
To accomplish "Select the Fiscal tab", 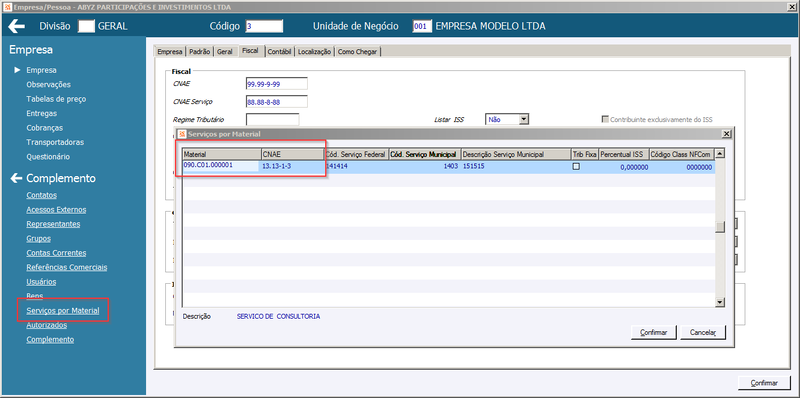I will (x=251, y=51).
